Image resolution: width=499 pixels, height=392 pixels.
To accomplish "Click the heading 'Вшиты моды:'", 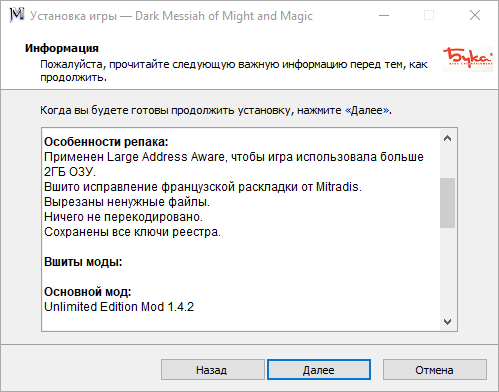I will [x=83, y=262].
